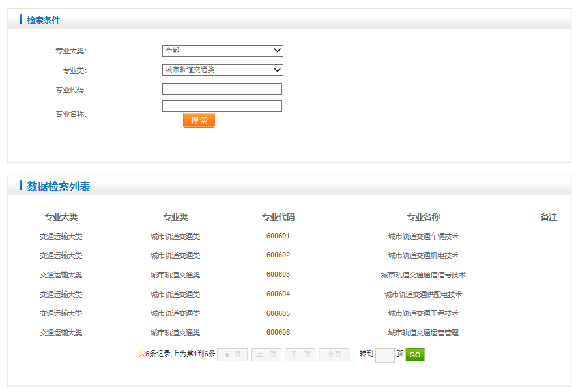The height and width of the screenshot is (392, 576).
Task: Go to next page with 下一页
Action: tap(300, 355)
